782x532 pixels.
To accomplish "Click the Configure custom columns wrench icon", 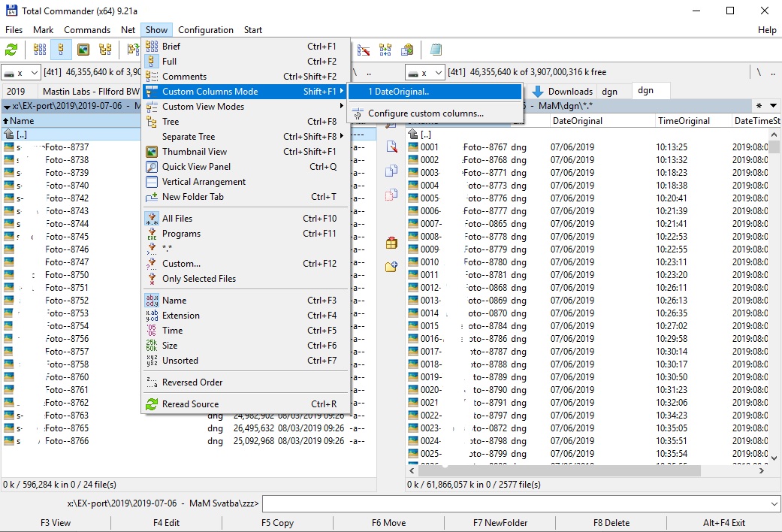I will coord(358,113).
